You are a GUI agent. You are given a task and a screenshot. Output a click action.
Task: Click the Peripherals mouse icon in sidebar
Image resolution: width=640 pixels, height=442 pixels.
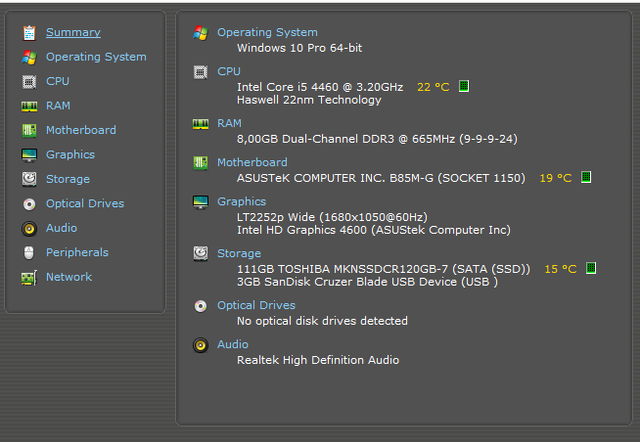(29, 253)
